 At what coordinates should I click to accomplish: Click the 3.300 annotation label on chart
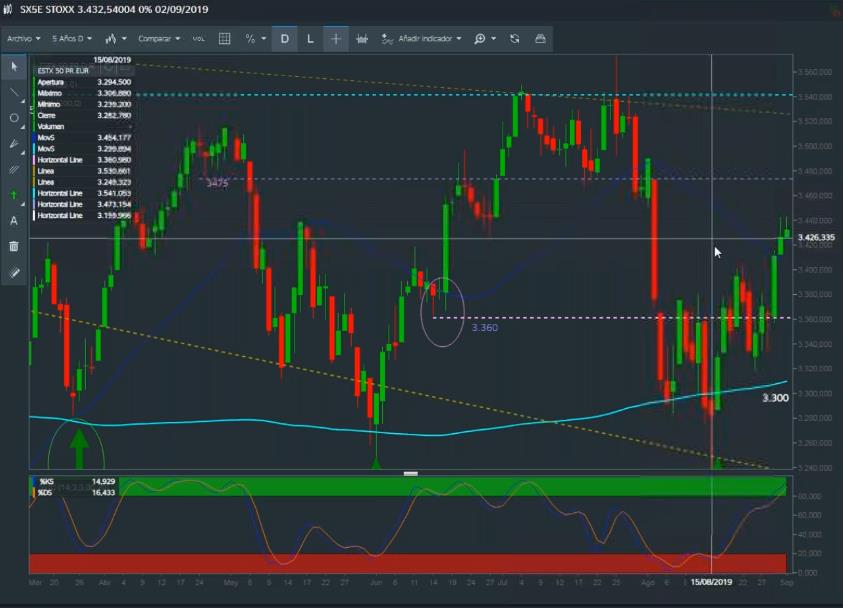(775, 398)
